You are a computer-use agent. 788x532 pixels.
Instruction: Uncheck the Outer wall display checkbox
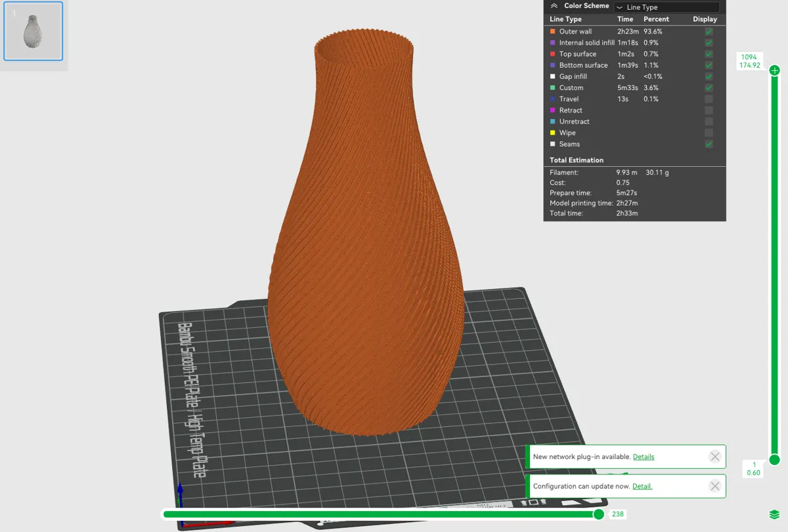709,32
